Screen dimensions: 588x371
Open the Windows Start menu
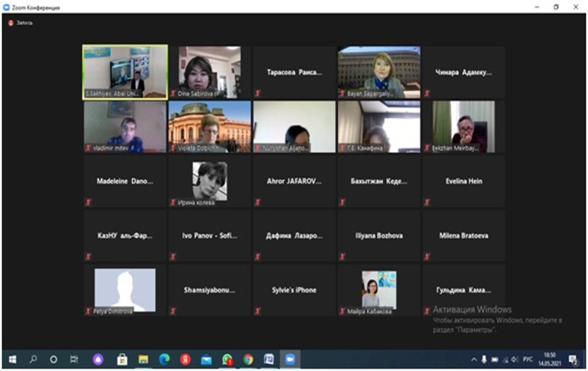pos(11,359)
